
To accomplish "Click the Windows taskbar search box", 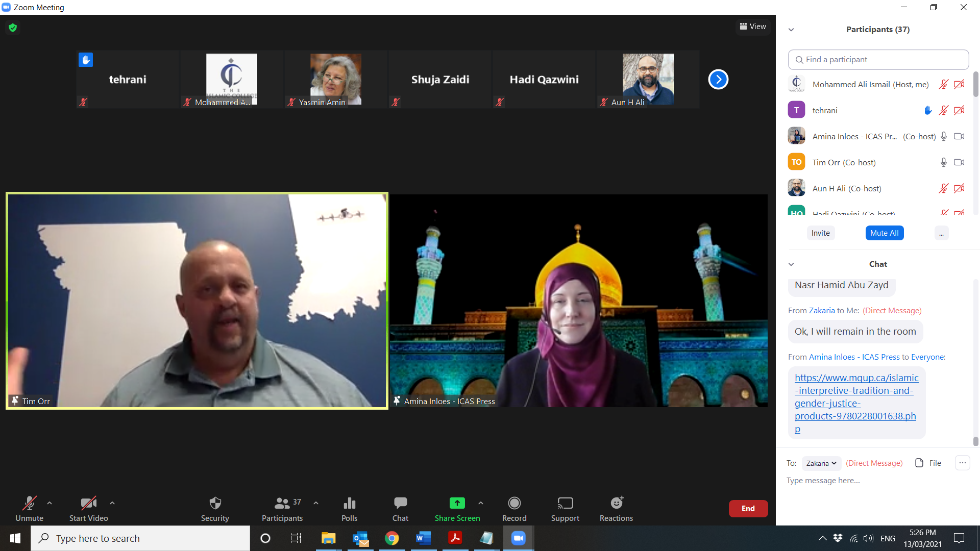I will coord(140,538).
